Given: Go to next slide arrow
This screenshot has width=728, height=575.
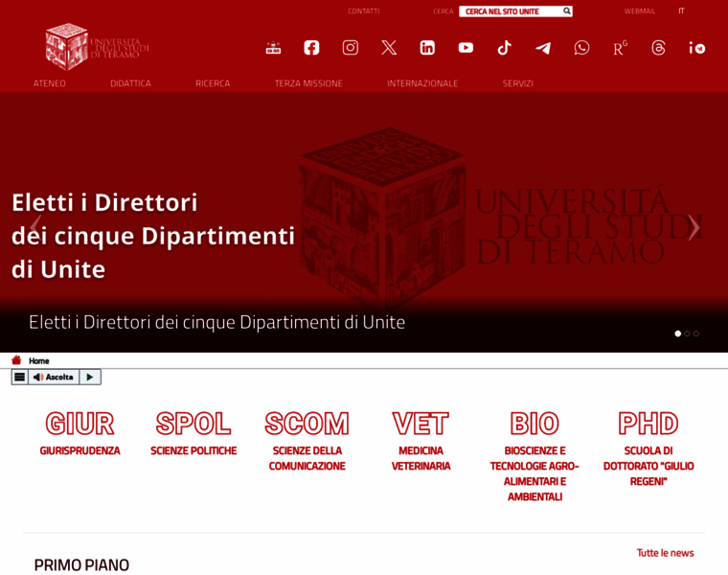Looking at the screenshot, I should point(694,227).
